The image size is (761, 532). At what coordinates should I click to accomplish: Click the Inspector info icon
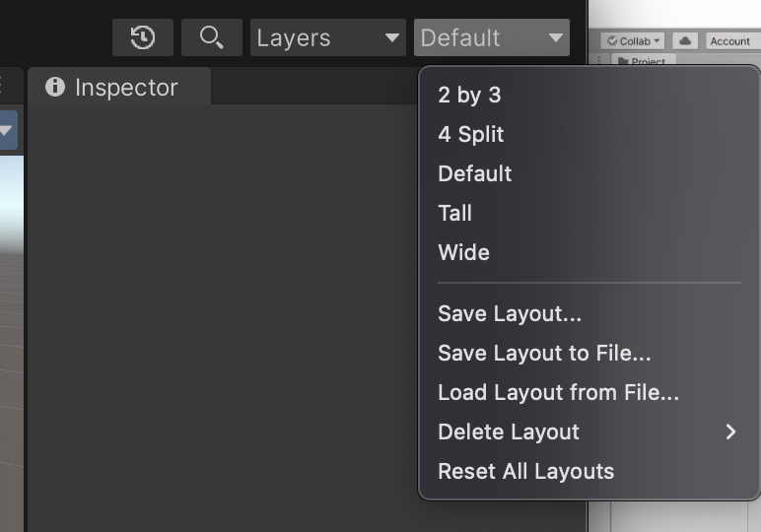(55, 87)
